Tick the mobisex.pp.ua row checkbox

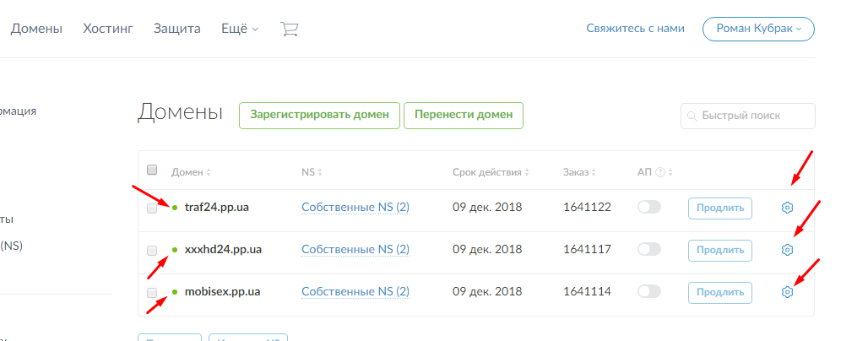[x=152, y=293]
